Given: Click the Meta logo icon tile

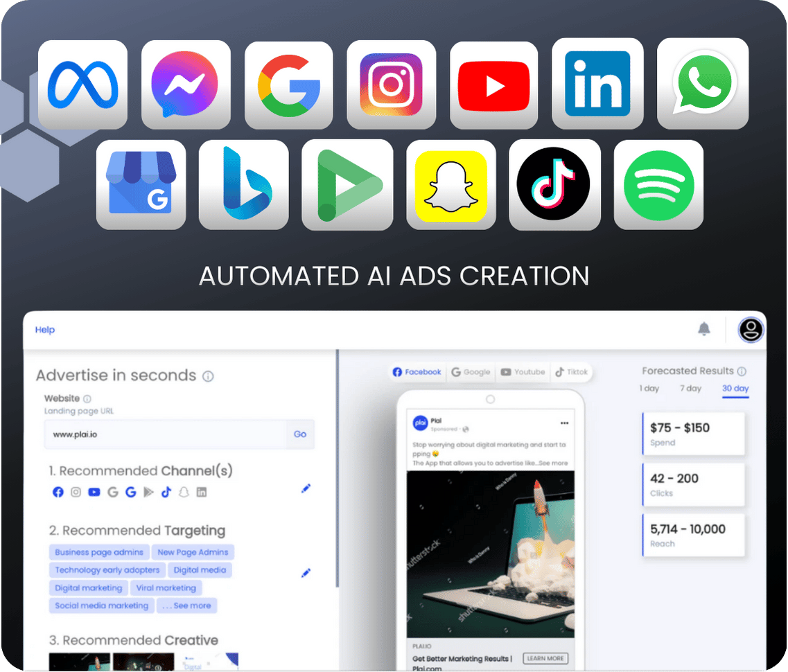Looking at the screenshot, I should tap(82, 85).
